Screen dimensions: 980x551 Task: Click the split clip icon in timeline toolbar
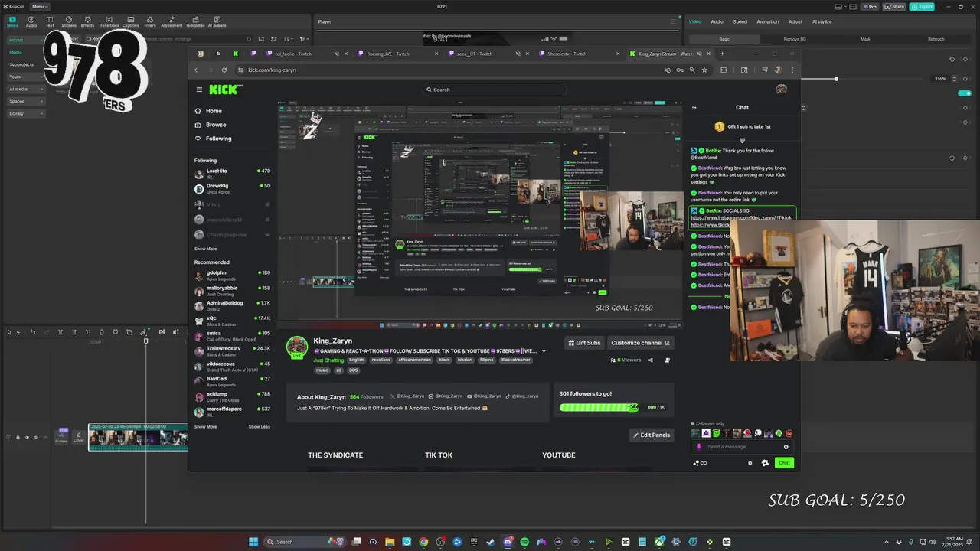pyautogui.click(x=60, y=332)
